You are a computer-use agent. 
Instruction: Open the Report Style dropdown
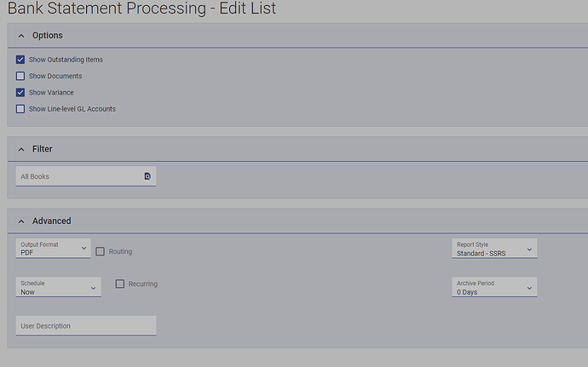click(x=494, y=249)
